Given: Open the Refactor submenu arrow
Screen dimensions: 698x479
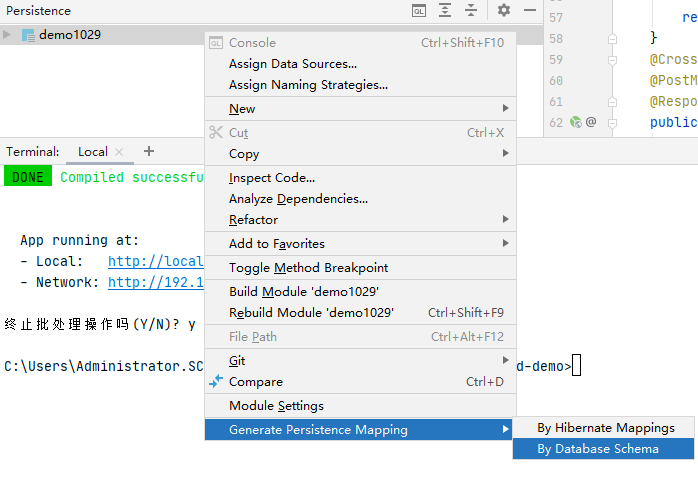Looking at the screenshot, I should tap(505, 219).
